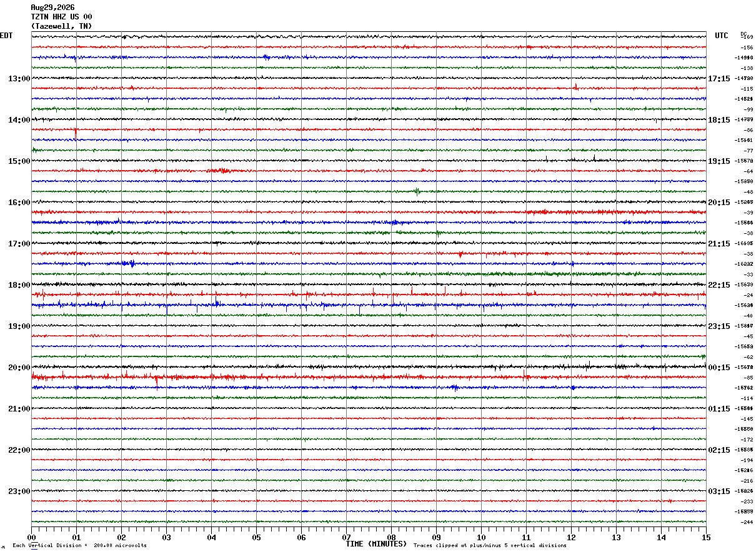Click the (Tazewell, TN) location label
Image resolution: width=756 pixels, height=554 pixels.
(x=61, y=26)
